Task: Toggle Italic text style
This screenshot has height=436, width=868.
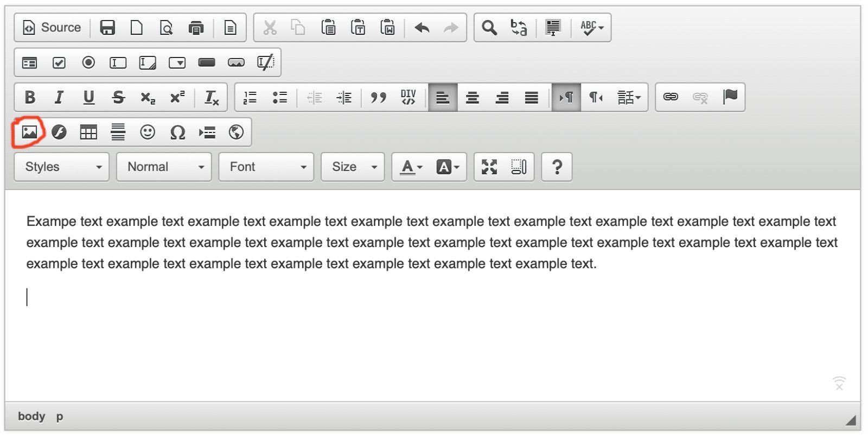Action: [x=59, y=97]
